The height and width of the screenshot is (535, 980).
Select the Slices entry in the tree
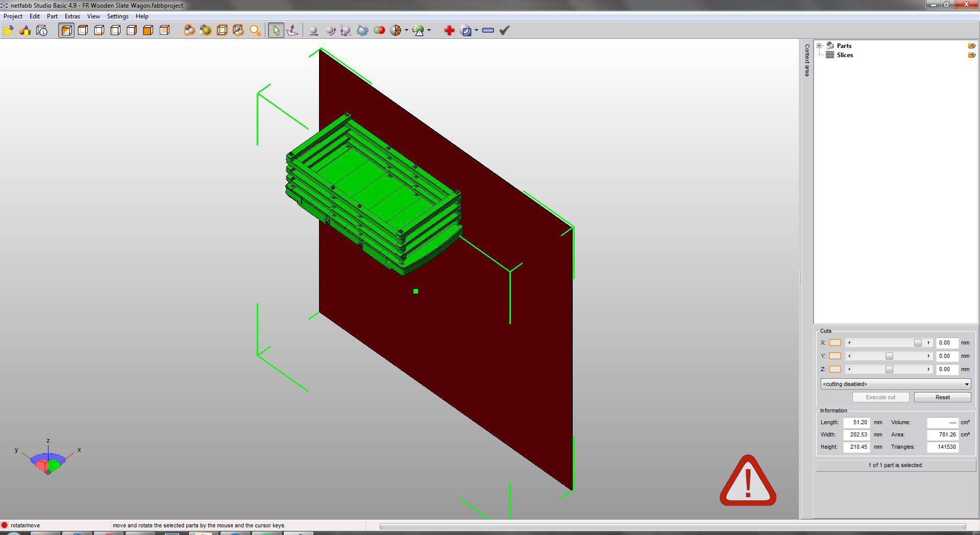pos(845,55)
